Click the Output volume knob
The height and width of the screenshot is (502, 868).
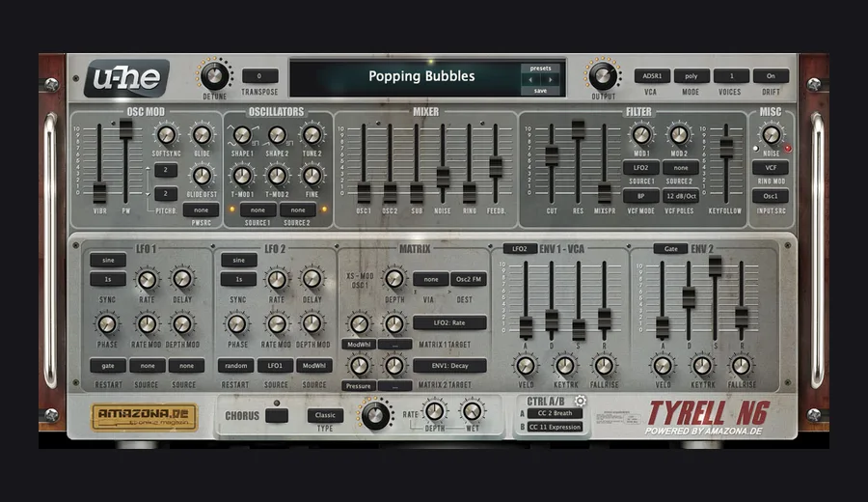coord(602,75)
